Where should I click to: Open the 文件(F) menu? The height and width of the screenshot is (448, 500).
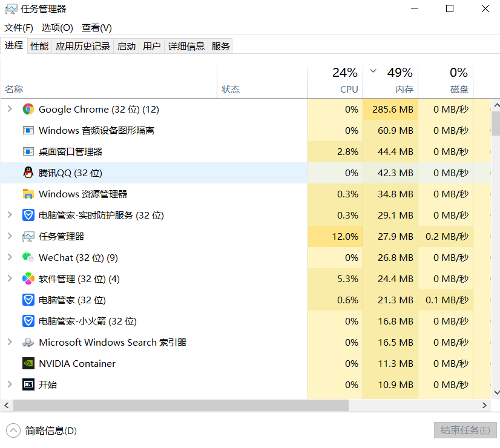[x=19, y=28]
